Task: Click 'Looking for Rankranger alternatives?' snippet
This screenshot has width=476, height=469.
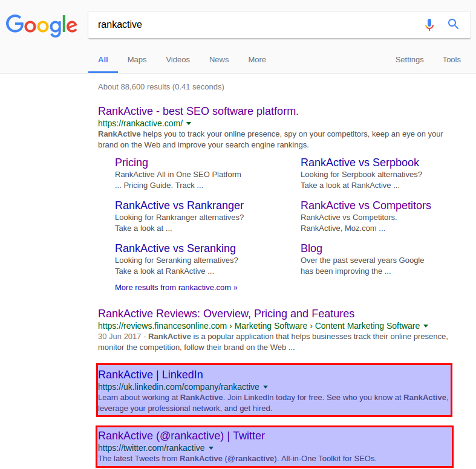Action: tap(180, 217)
